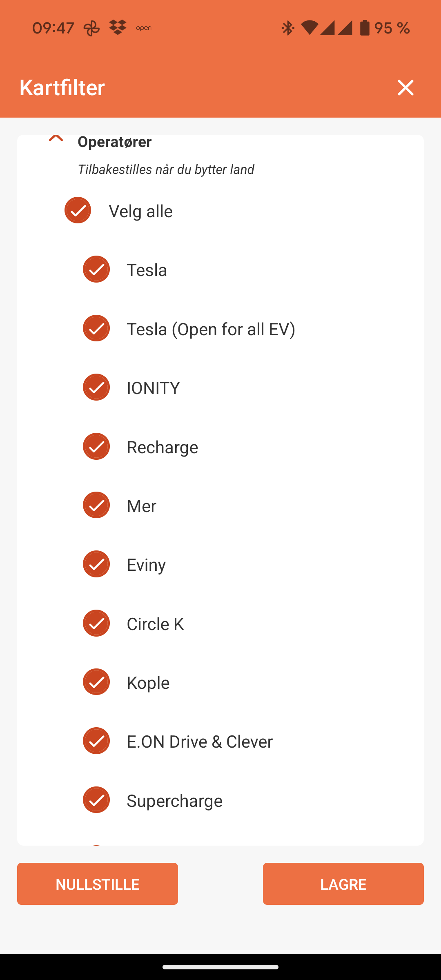441x980 pixels.
Task: Uncheck Tesla (Open for all EV)
Action: [x=96, y=328]
